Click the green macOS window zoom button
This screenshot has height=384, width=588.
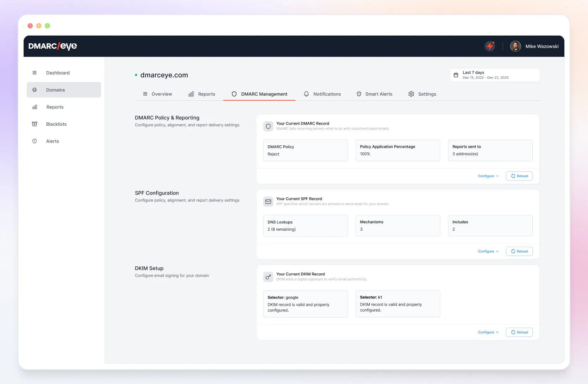48,26
